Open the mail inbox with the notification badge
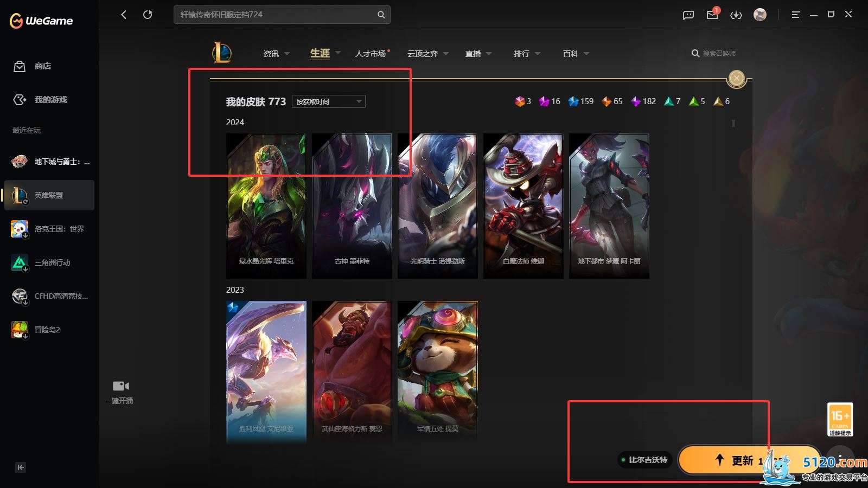Image resolution: width=868 pixels, height=488 pixels. point(712,15)
